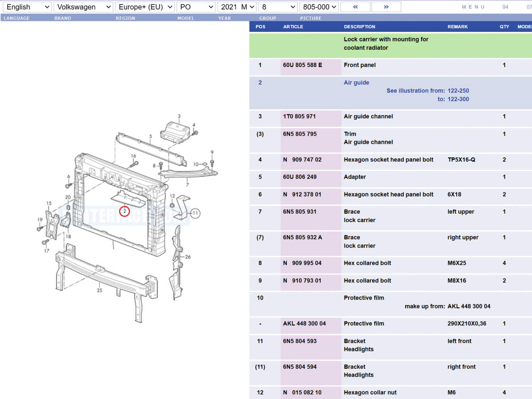Go to the previous picture with « button
The image size is (532, 399).
click(355, 7)
